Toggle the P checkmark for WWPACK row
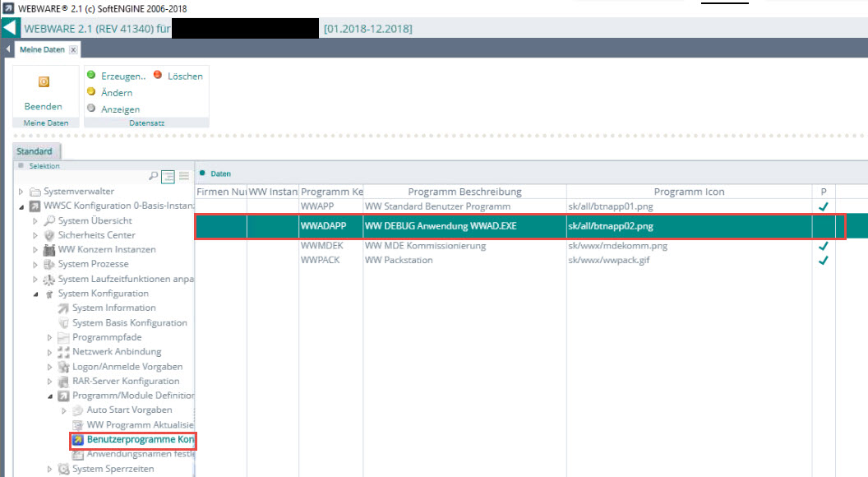The height and width of the screenshot is (477, 868). tap(823, 261)
